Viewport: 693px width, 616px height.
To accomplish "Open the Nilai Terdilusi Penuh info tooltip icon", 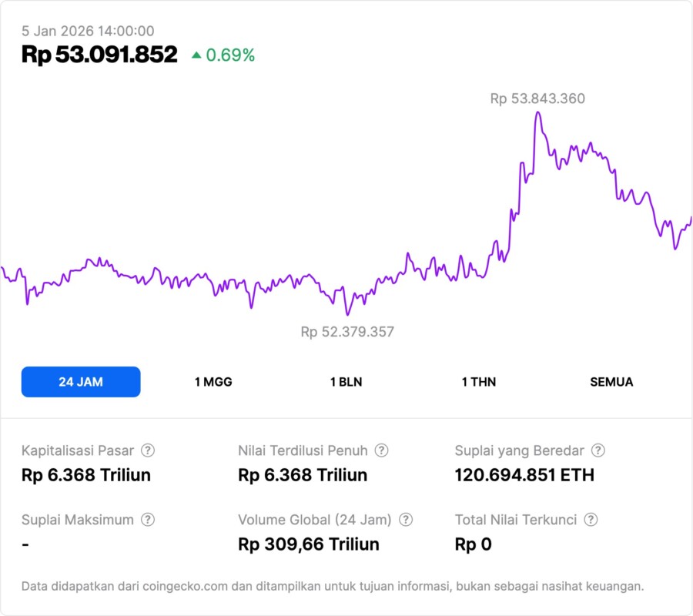I will [381, 450].
